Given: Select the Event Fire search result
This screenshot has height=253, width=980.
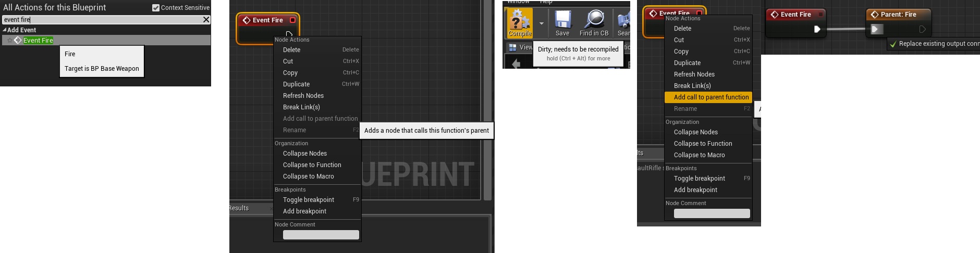Looking at the screenshot, I should coord(106,40).
